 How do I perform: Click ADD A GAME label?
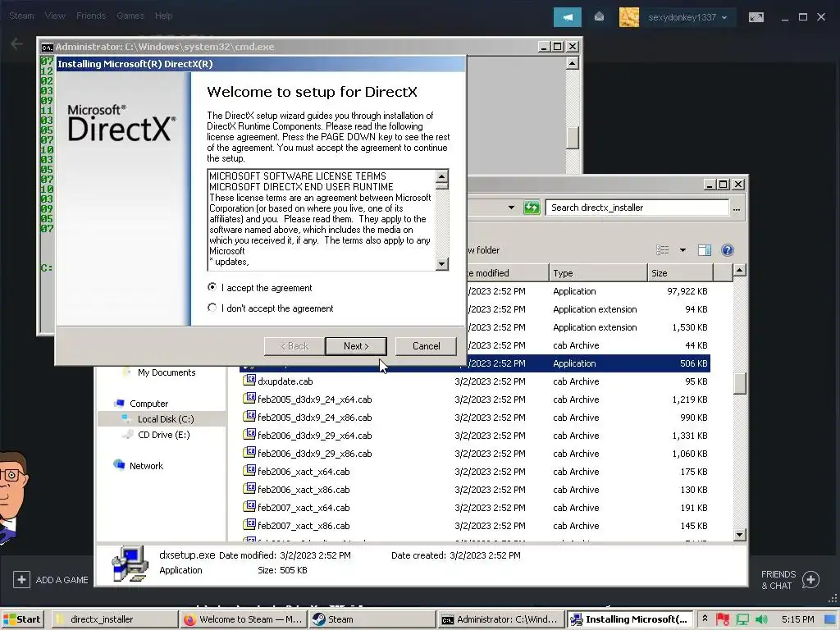tap(62, 580)
